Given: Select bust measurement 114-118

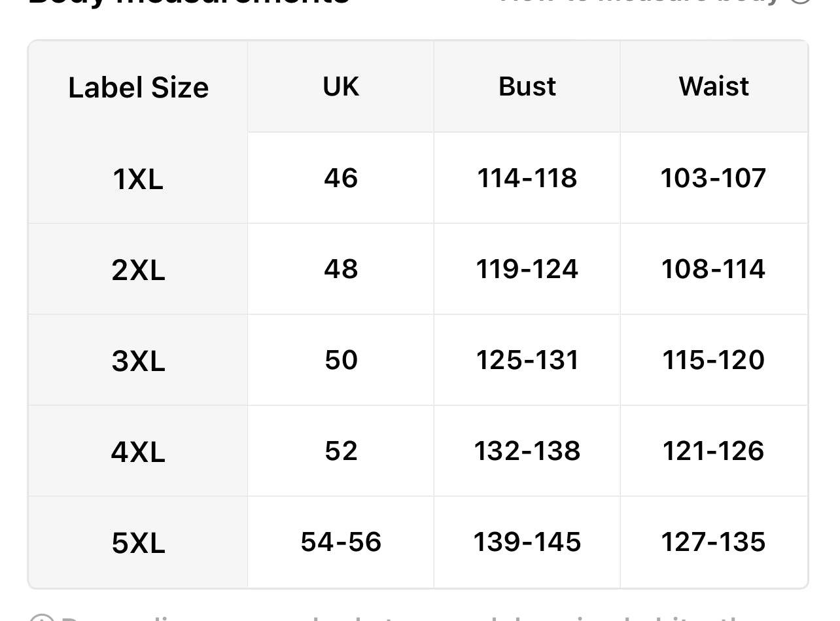Looking at the screenshot, I should pos(527,178).
